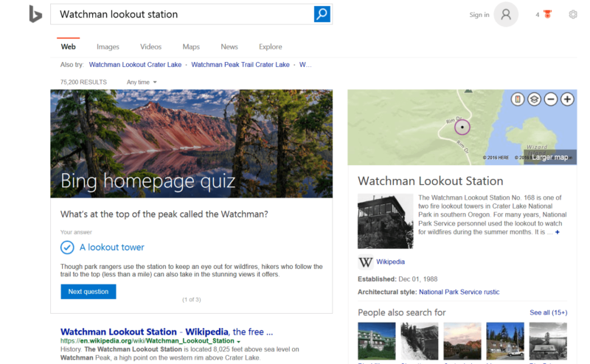This screenshot has width=590, height=364.
Task: Switch to the Explore tab
Action: coord(270,46)
